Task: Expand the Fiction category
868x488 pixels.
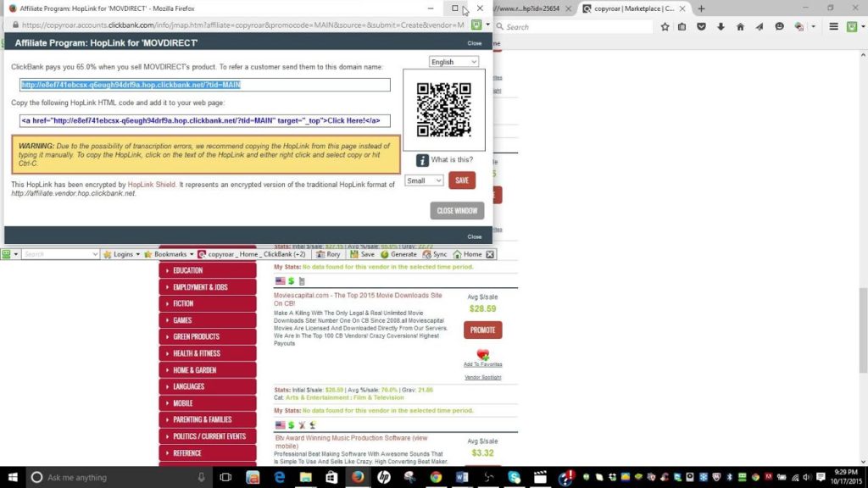Action: pyautogui.click(x=208, y=304)
